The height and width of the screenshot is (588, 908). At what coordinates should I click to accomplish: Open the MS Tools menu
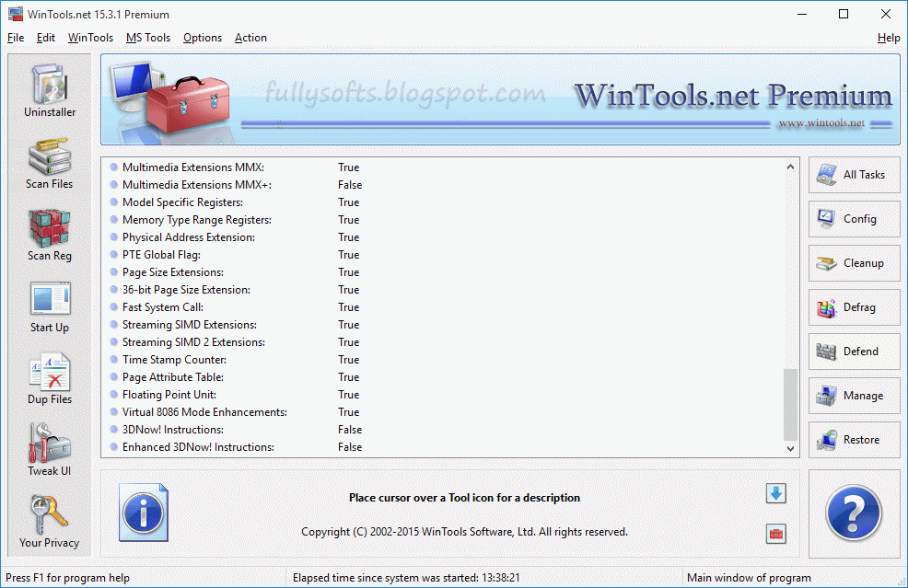click(x=148, y=38)
